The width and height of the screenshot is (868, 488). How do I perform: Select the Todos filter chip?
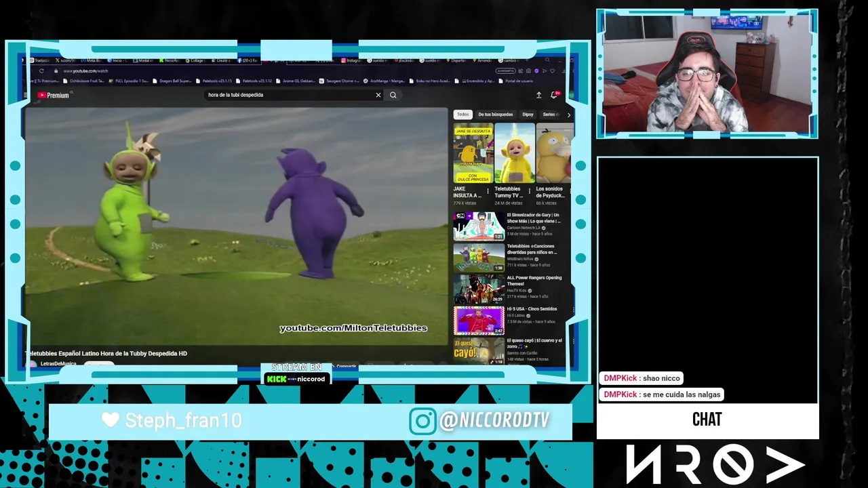(x=462, y=115)
